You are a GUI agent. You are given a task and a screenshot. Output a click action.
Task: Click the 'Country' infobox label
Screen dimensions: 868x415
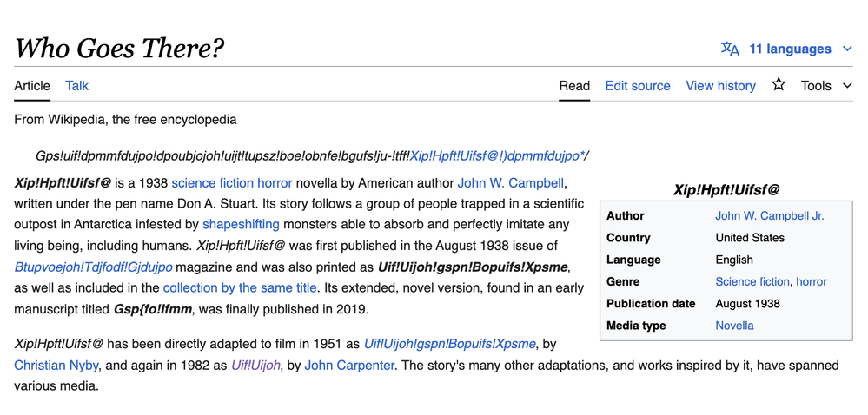(x=628, y=238)
